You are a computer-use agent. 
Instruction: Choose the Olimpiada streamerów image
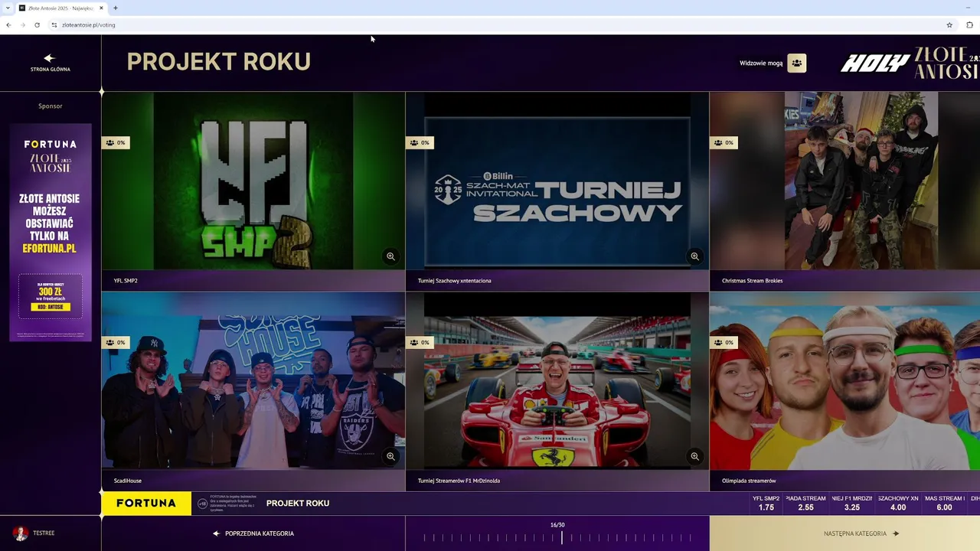pyautogui.click(x=844, y=380)
